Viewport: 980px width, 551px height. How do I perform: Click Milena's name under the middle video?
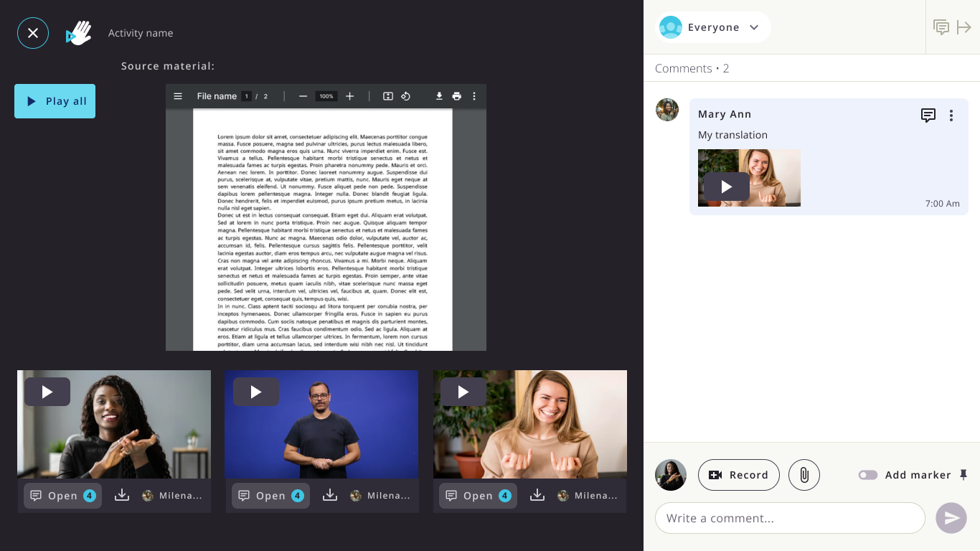click(388, 496)
